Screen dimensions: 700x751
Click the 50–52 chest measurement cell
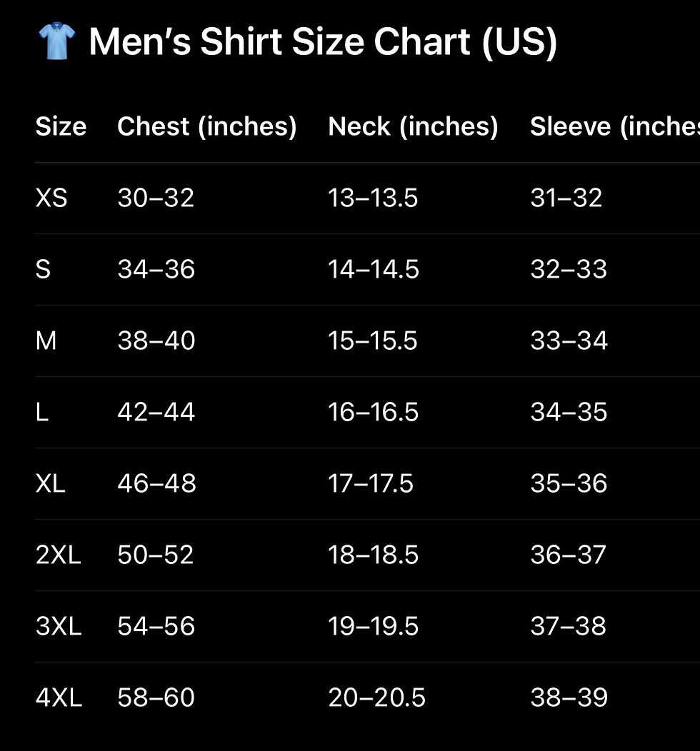pyautogui.click(x=156, y=555)
